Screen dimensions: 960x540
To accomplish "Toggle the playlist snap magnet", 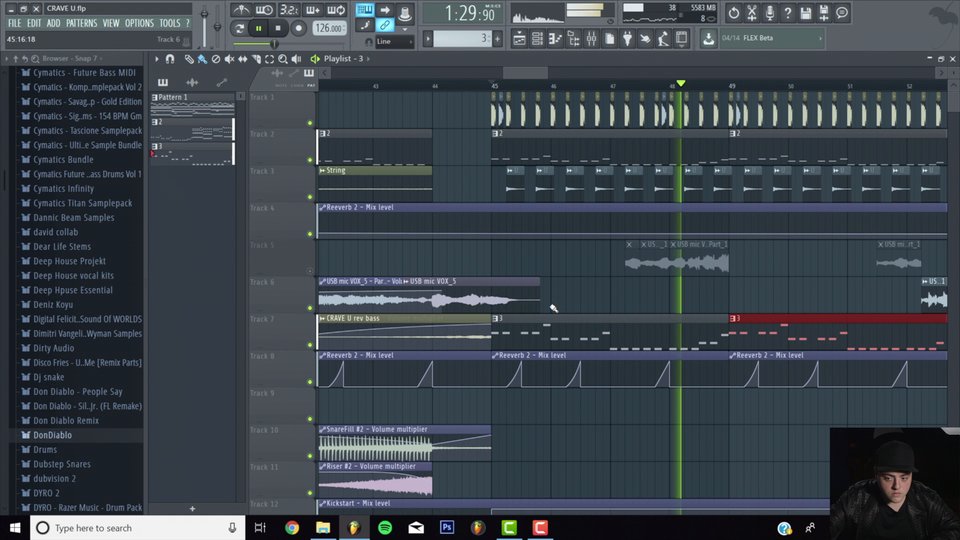I will tap(170, 59).
